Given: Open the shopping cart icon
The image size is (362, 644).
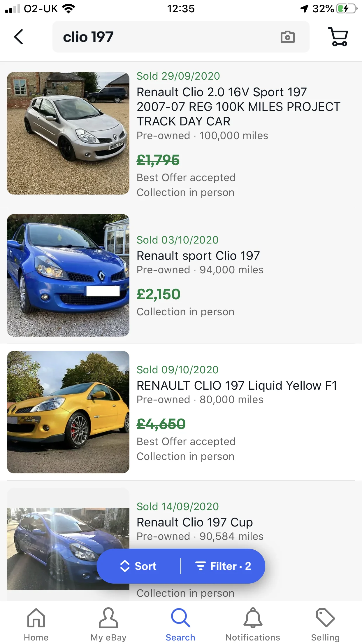Looking at the screenshot, I should coord(338,37).
